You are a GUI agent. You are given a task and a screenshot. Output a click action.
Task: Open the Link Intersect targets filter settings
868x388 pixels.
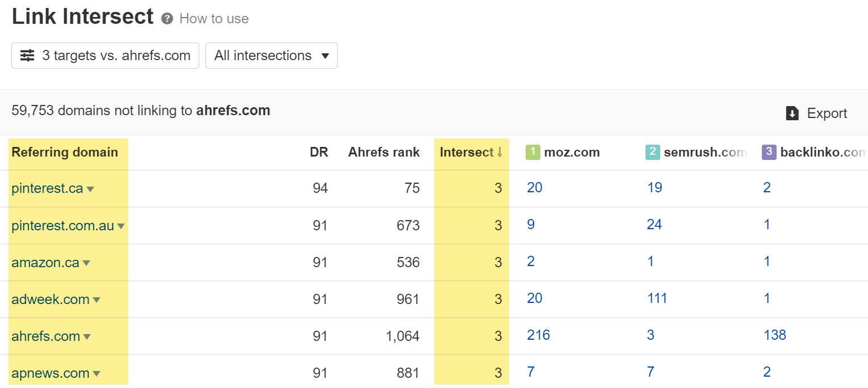27,55
